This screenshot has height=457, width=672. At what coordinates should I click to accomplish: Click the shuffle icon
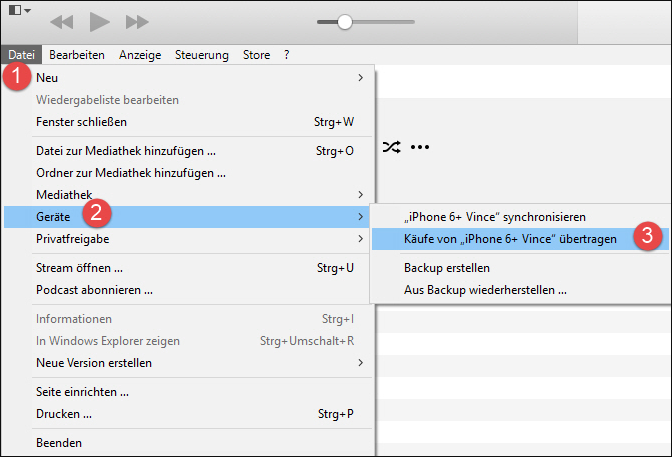[390, 147]
